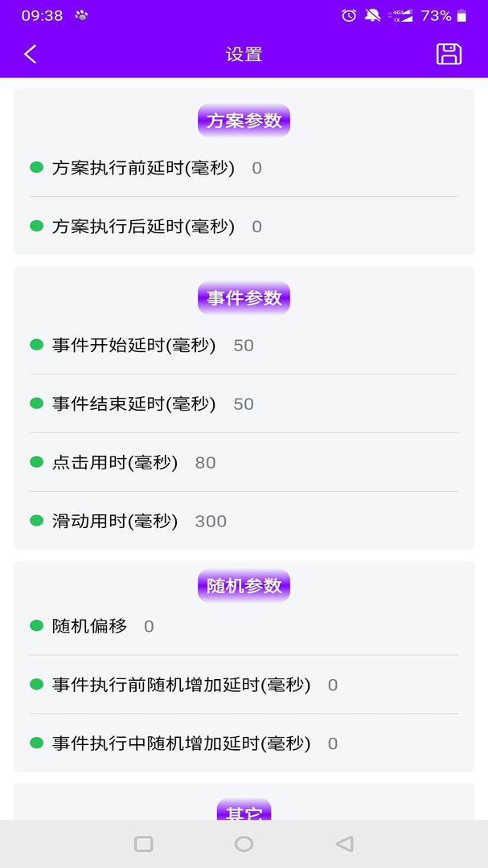This screenshot has height=868, width=488.
Task: Edit the 点击用时 value 80
Action: (206, 463)
